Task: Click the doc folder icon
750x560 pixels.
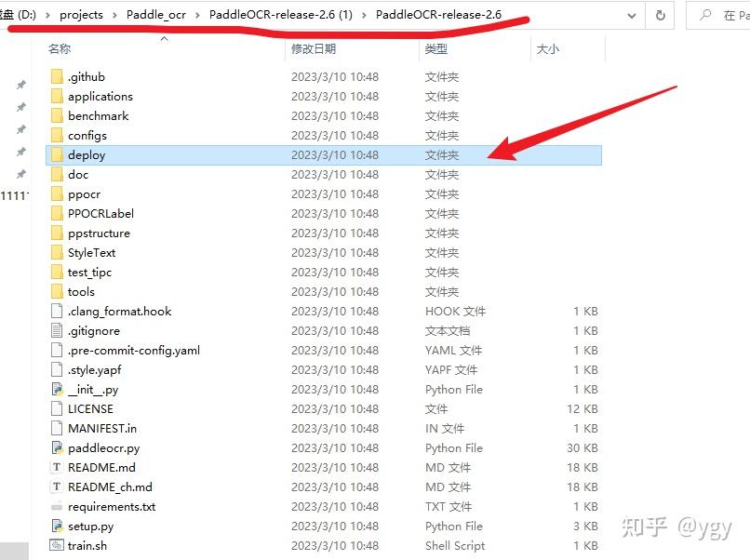Action: point(57,175)
